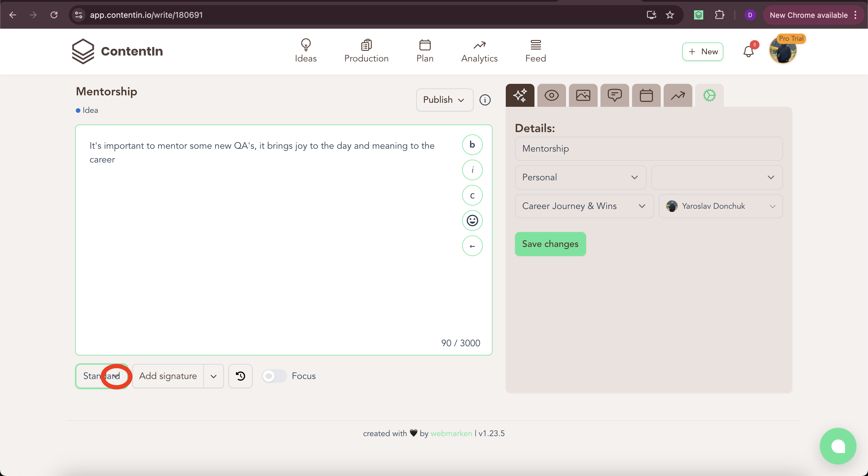Select the Personal category dropdown
The image size is (868, 476).
tap(580, 177)
